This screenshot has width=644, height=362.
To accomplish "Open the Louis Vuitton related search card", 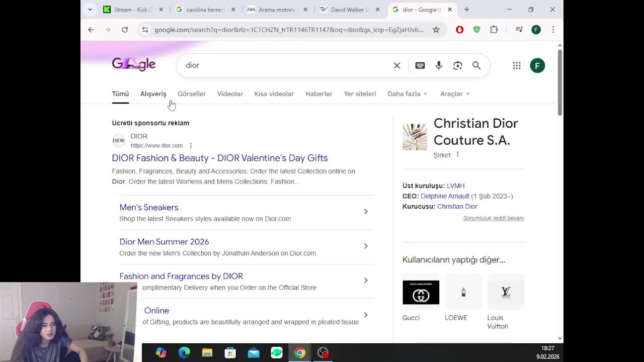I will 506,302.
